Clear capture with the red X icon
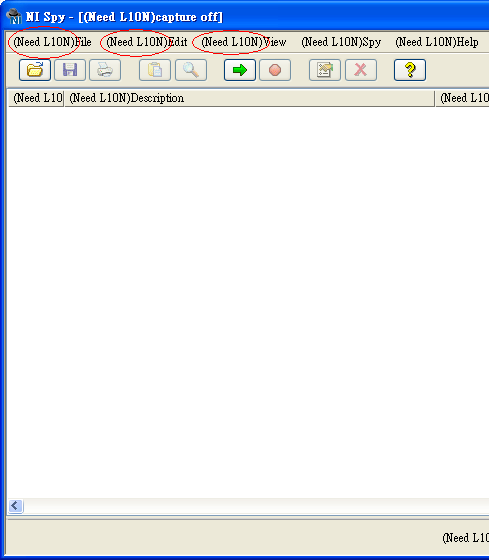Screen dimensions: 489x560 click(x=361, y=70)
